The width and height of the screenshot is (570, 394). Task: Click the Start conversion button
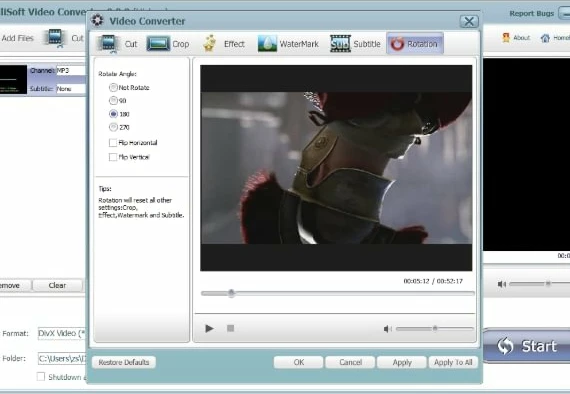(526, 346)
